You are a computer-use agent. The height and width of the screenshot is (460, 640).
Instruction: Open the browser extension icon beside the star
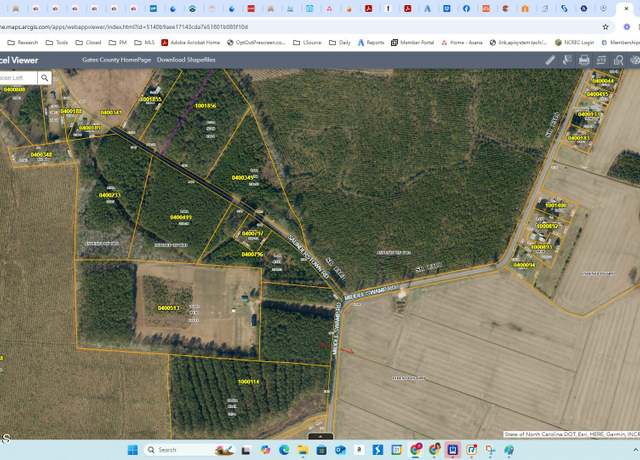click(x=627, y=27)
